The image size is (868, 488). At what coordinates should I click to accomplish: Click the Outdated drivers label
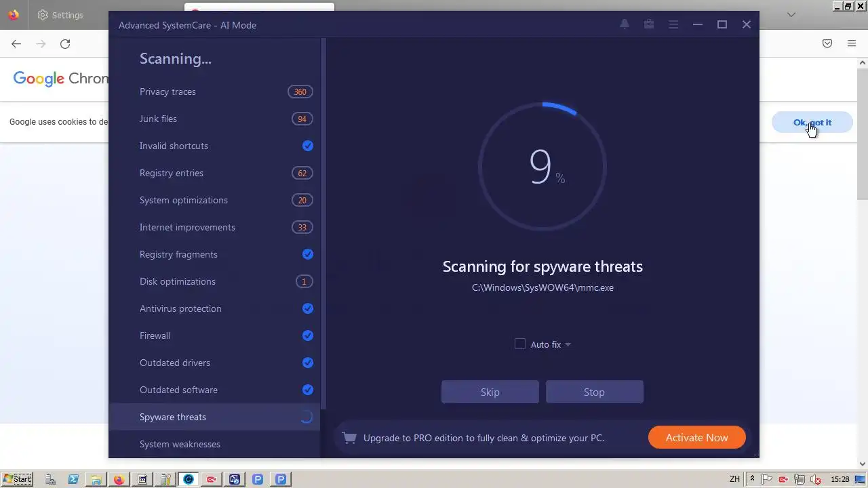click(x=175, y=363)
